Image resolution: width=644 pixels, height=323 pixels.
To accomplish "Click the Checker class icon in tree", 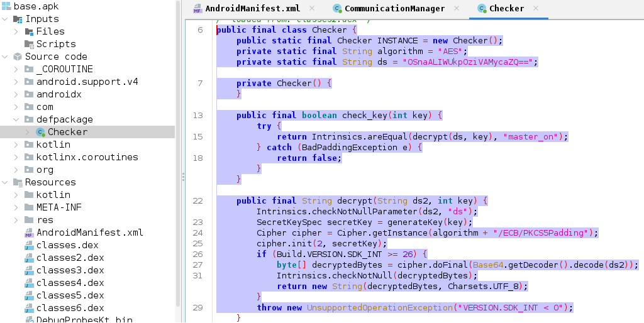I will click(41, 132).
